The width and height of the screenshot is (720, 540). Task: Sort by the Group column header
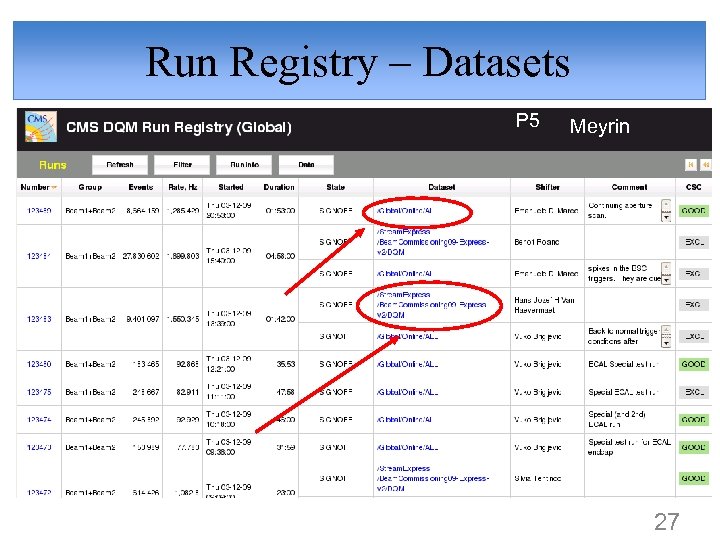tap(90, 187)
